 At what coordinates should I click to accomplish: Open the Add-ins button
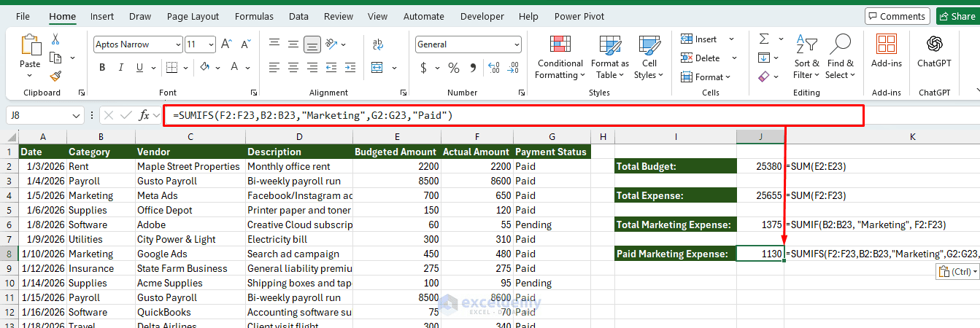click(887, 51)
